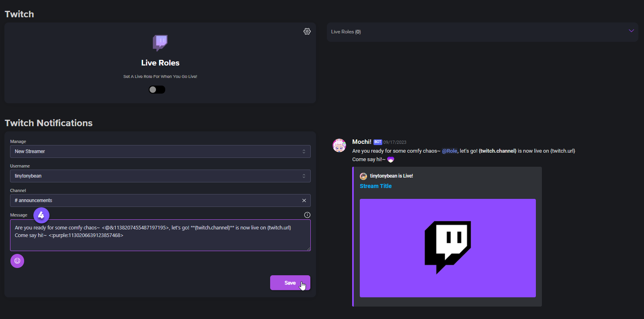Click tinytonybean's small avatar in embed

[363, 176]
